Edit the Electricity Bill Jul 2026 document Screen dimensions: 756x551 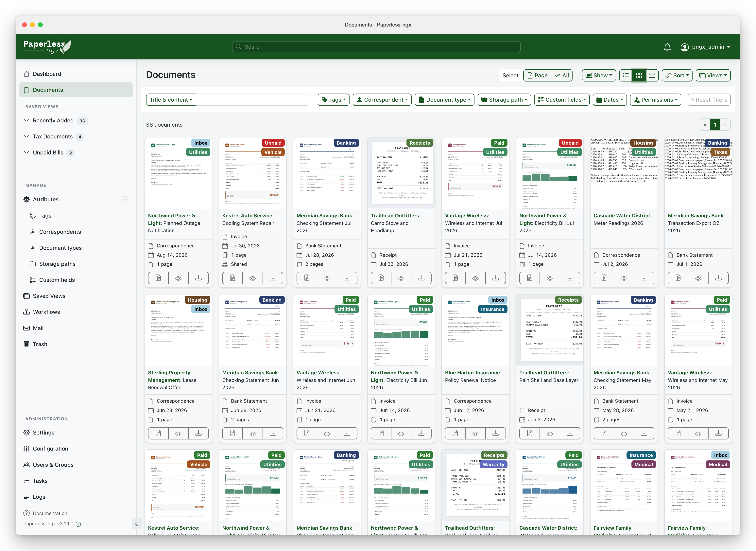(x=530, y=278)
